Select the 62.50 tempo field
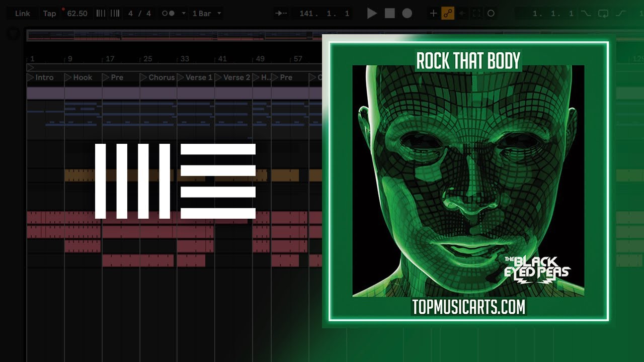 coord(77,14)
